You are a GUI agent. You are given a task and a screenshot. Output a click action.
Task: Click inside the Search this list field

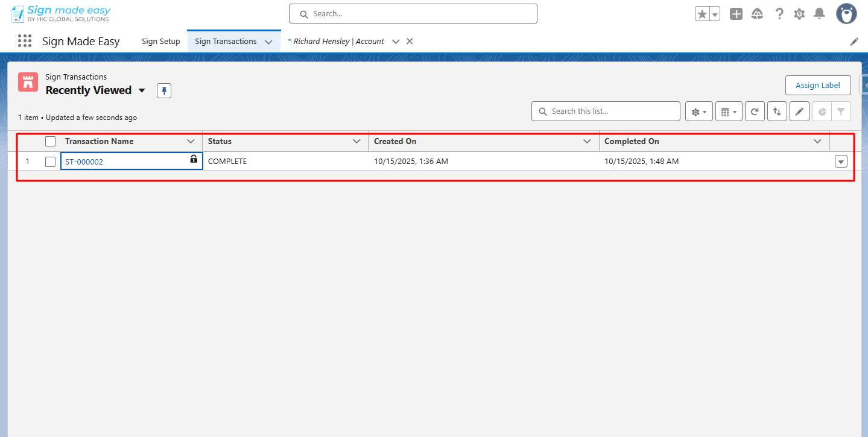click(605, 111)
